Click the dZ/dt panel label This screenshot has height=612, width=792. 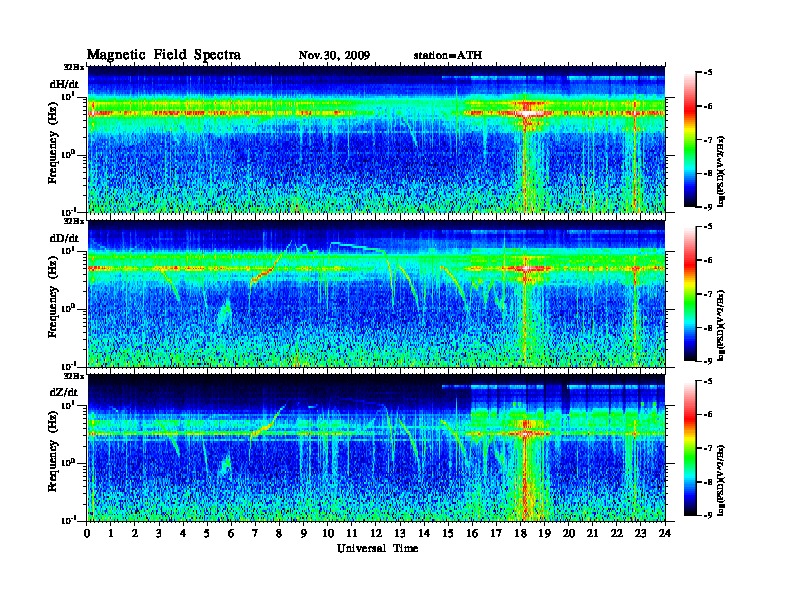click(x=64, y=392)
